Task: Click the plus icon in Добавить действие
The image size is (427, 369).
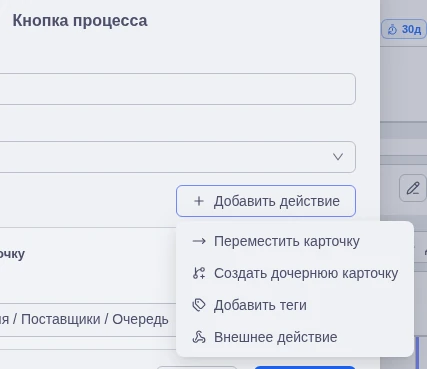Action: 199,201
